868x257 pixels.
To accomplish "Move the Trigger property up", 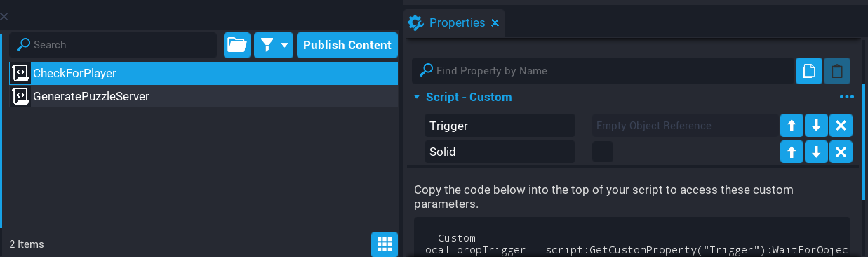I will point(792,126).
